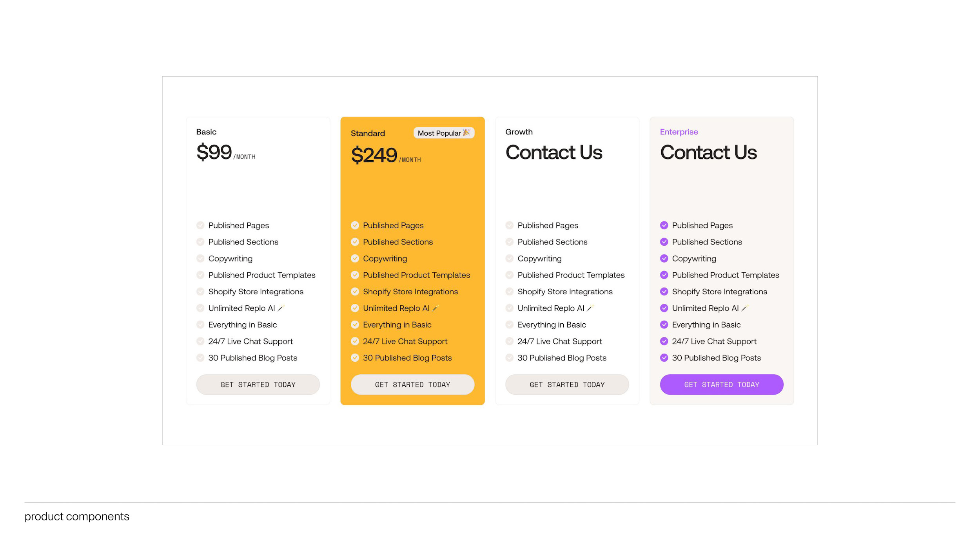This screenshot has width=980, height=551.
Task: Click Contact Us in Growth card
Action: [x=554, y=152]
